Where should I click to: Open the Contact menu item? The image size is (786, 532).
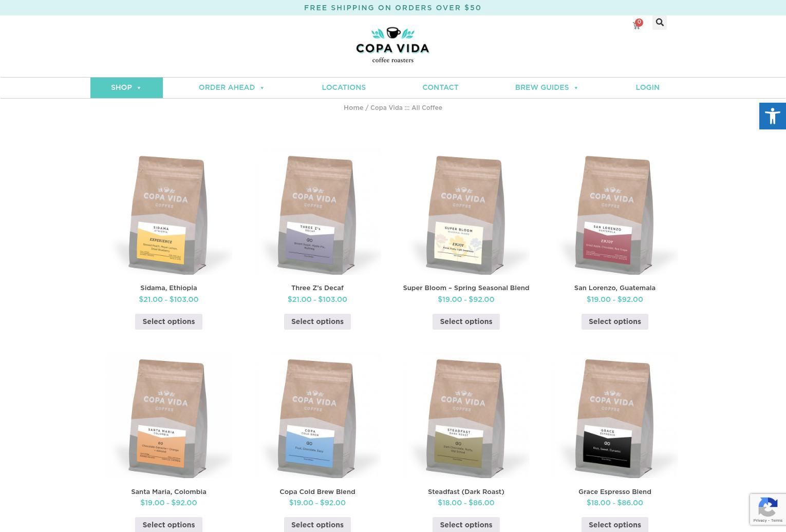(440, 88)
